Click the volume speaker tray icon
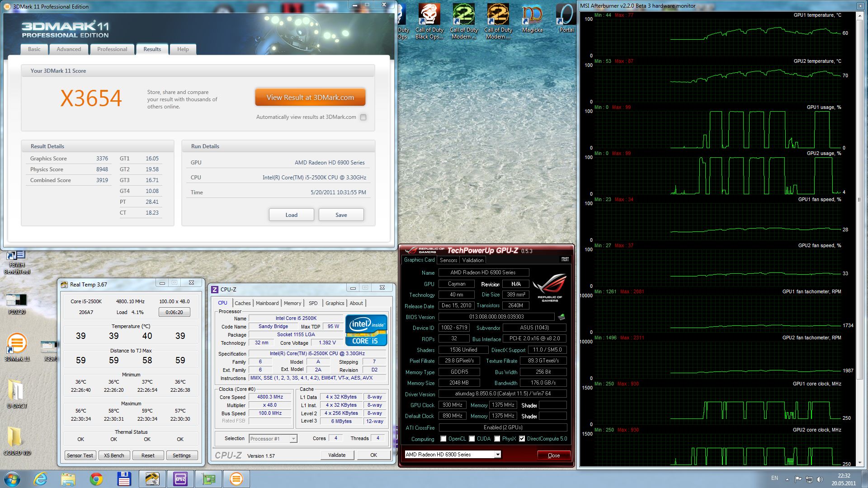The height and width of the screenshot is (488, 868). pyautogui.click(x=820, y=479)
